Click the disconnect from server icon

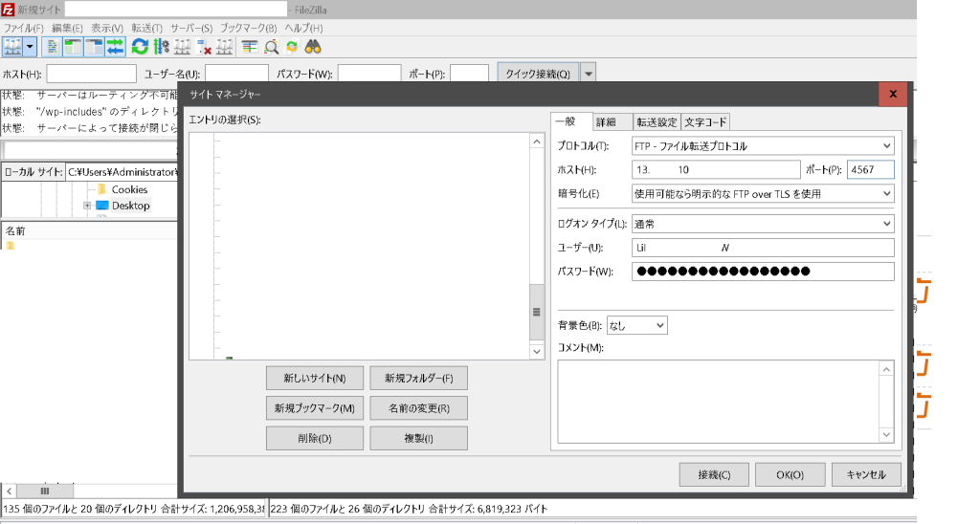pyautogui.click(x=204, y=47)
